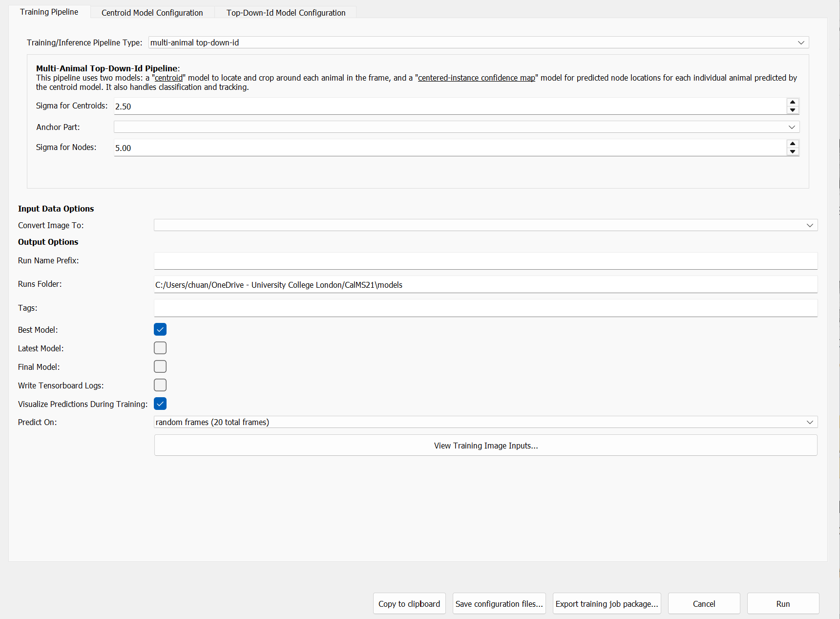This screenshot has height=619, width=840.
Task: Enable the Final Model checkbox
Action: [x=160, y=366]
